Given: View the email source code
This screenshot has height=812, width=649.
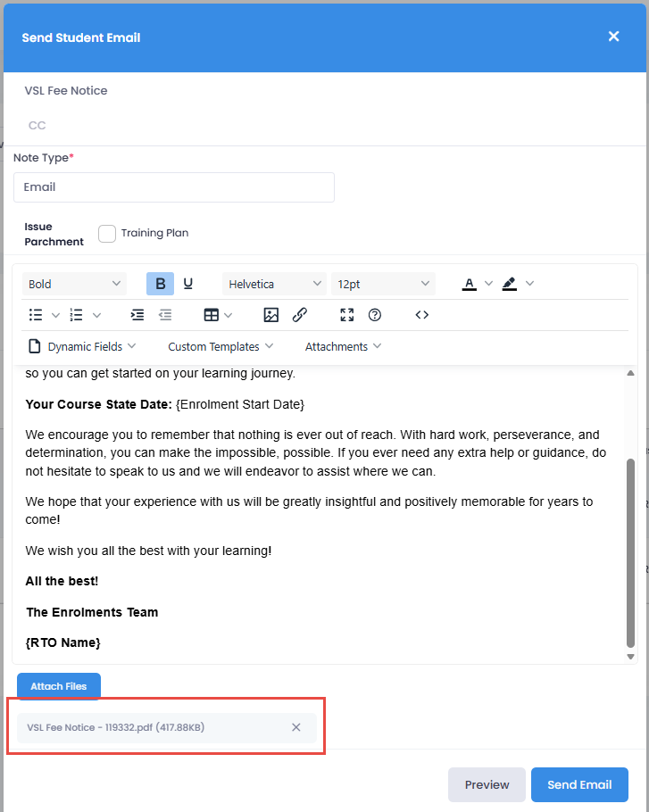Looking at the screenshot, I should pos(422,315).
